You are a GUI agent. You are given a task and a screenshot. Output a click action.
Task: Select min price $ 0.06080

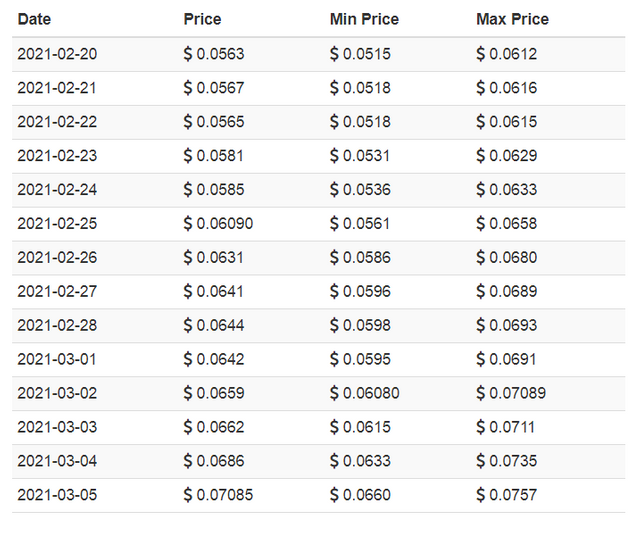[364, 393]
